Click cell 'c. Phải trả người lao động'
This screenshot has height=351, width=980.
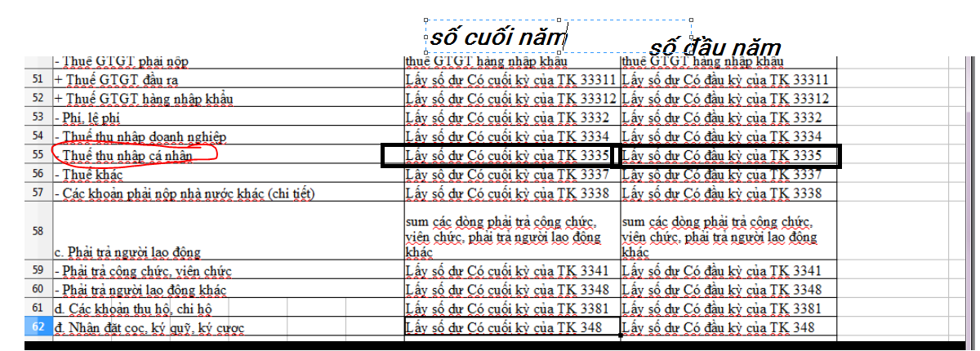click(229, 232)
